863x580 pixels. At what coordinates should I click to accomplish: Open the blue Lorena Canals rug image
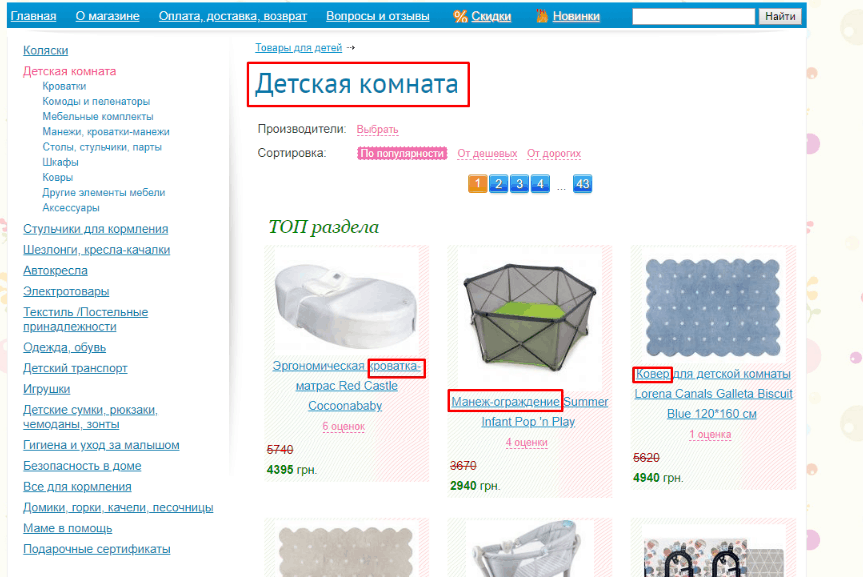713,308
